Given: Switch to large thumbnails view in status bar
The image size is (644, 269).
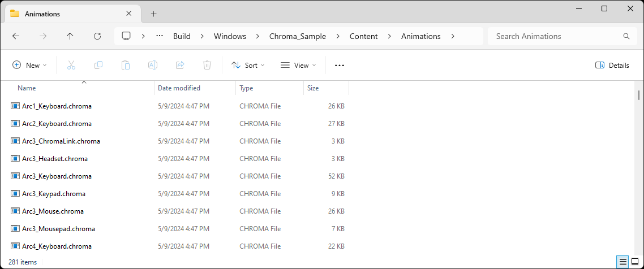Looking at the screenshot, I should (634, 262).
